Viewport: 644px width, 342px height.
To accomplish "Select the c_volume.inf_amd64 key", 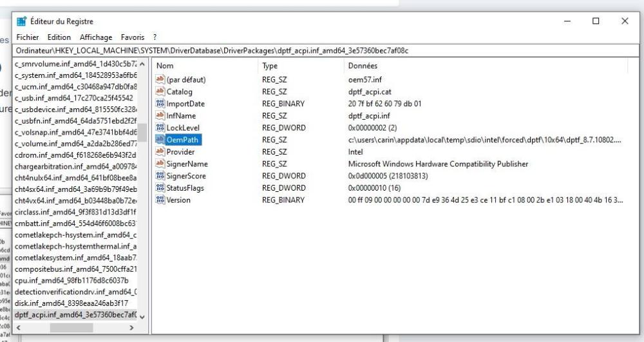I will coord(75,144).
